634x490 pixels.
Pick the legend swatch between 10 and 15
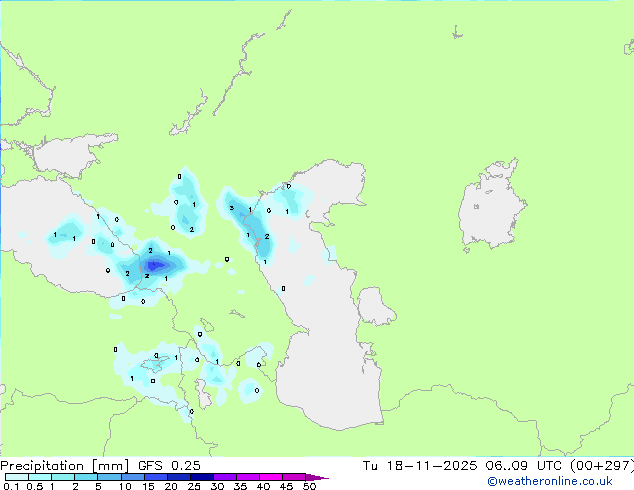pos(132,477)
